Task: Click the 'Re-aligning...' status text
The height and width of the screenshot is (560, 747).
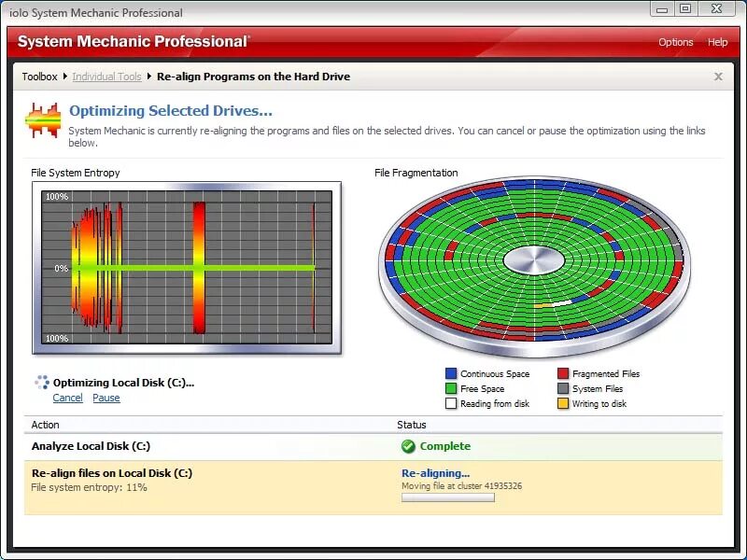Action: pos(435,473)
